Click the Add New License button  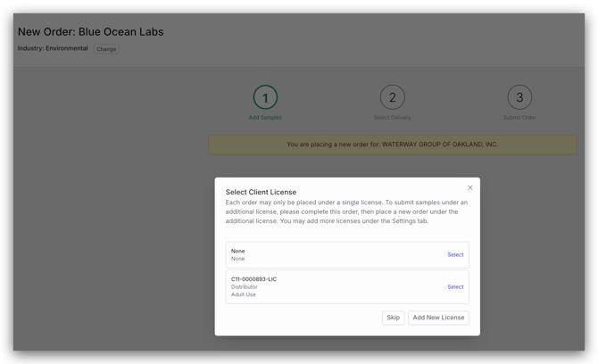pos(438,318)
